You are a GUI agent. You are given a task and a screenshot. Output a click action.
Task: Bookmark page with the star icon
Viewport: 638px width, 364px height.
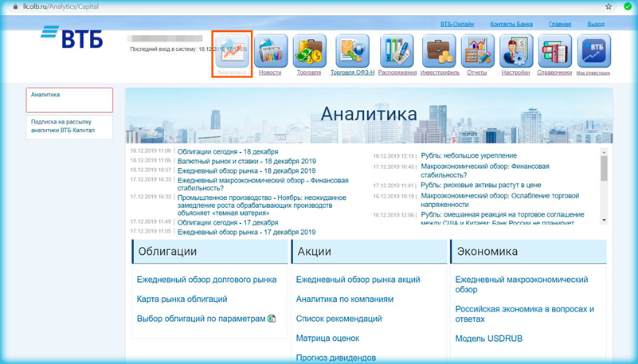[x=609, y=6]
